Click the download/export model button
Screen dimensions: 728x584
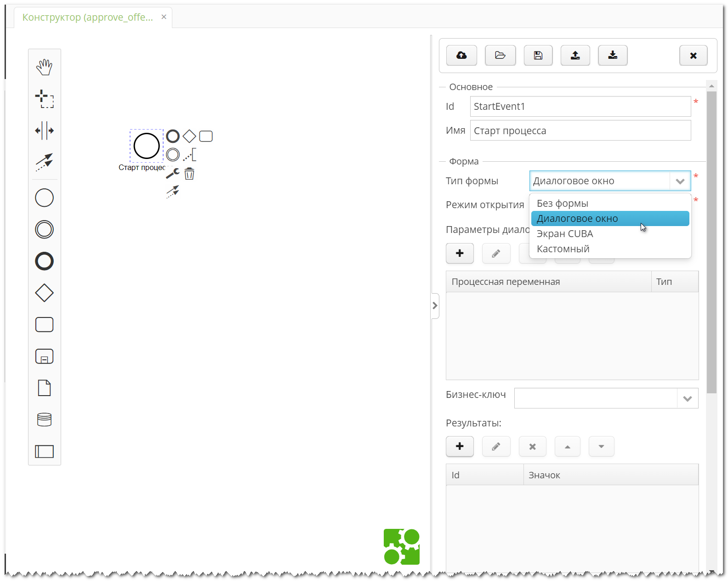click(x=613, y=56)
